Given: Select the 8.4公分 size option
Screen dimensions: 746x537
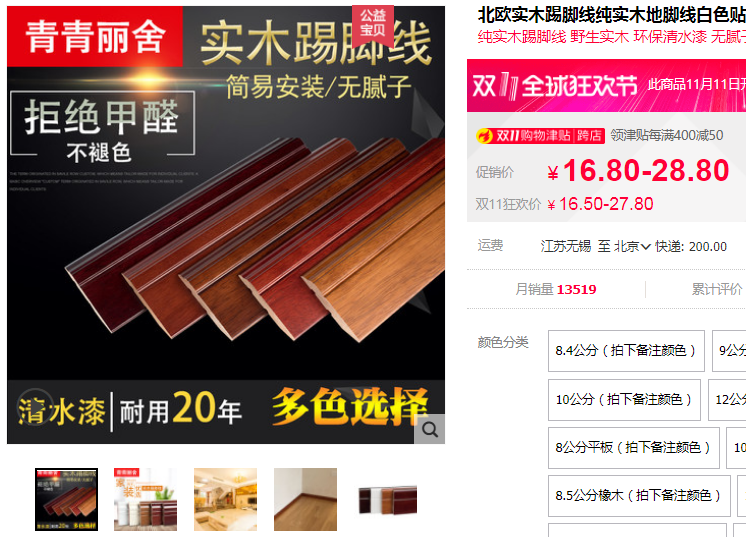Looking at the screenshot, I should (626, 351).
